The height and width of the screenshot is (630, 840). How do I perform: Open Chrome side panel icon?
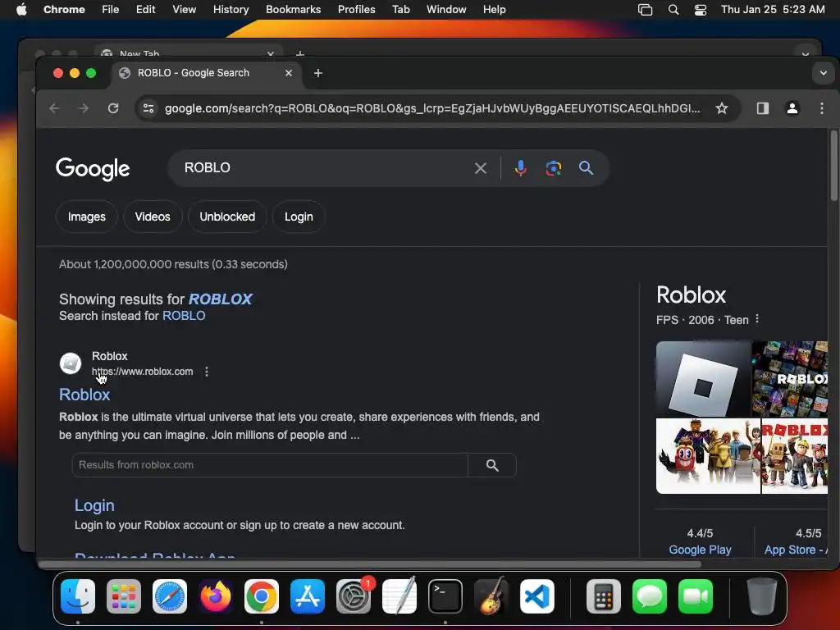click(x=763, y=108)
